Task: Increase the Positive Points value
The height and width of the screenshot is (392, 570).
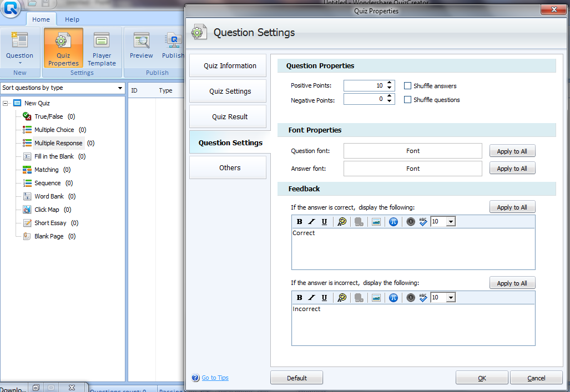Action: (389, 83)
